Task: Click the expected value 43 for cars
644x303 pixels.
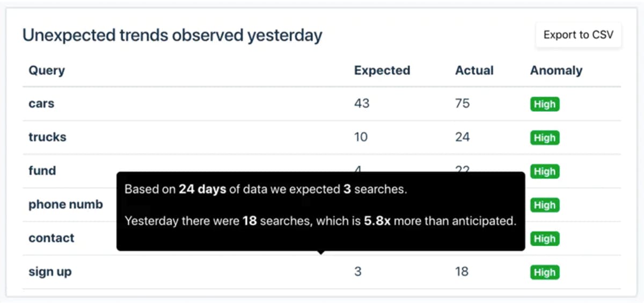Action: pos(362,103)
